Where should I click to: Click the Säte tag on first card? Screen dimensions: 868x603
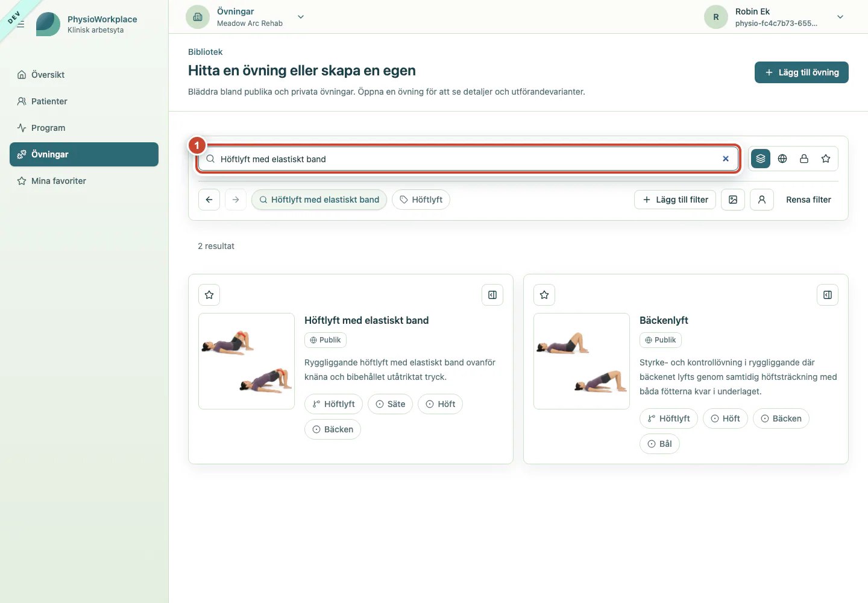pyautogui.click(x=390, y=404)
